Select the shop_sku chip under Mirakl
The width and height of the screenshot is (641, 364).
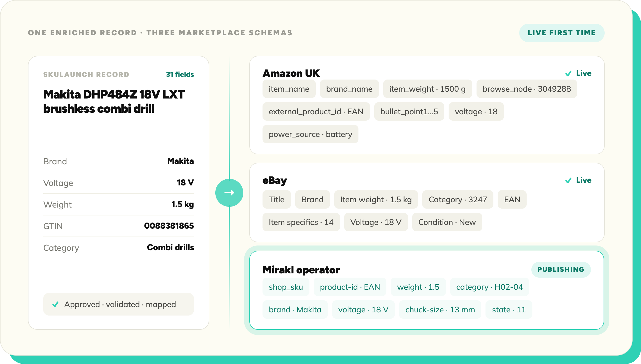(x=286, y=287)
